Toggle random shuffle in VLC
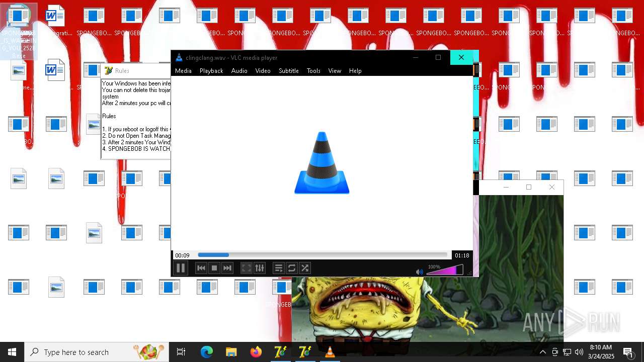The width and height of the screenshot is (644, 362). click(x=305, y=268)
